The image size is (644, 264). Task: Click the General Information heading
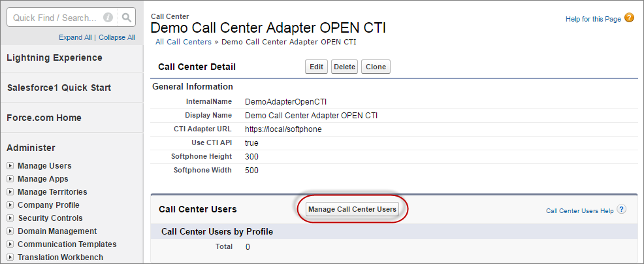tap(193, 87)
